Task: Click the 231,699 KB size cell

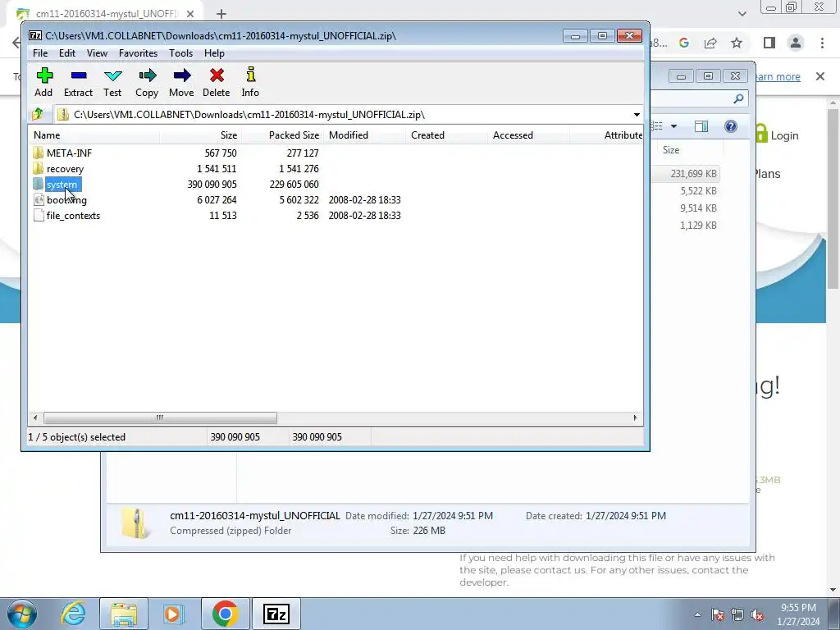Action: [693, 174]
